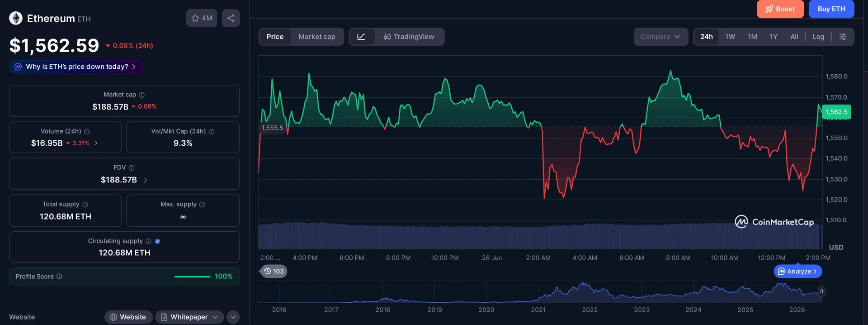Click the Buy ETH button
868x325 pixels.
(x=831, y=9)
